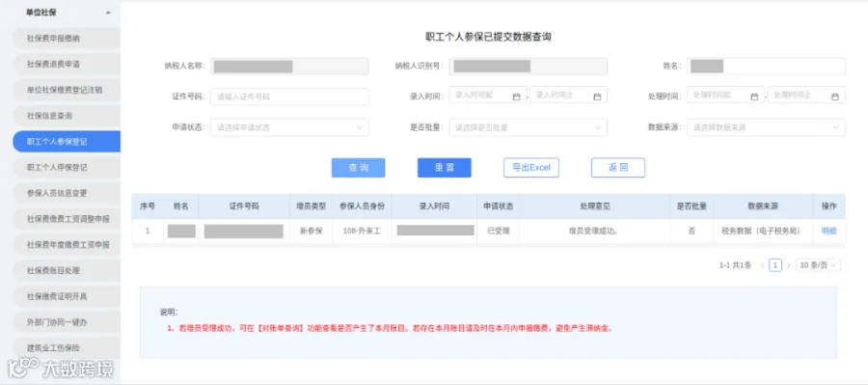
Task: Open 录入时间止 date picker field
Action: (x=568, y=95)
